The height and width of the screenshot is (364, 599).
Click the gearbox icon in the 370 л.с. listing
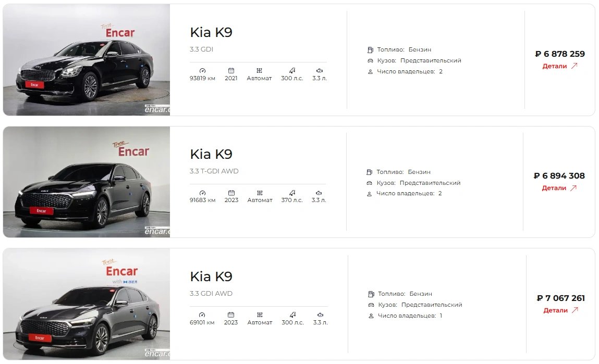coord(260,193)
